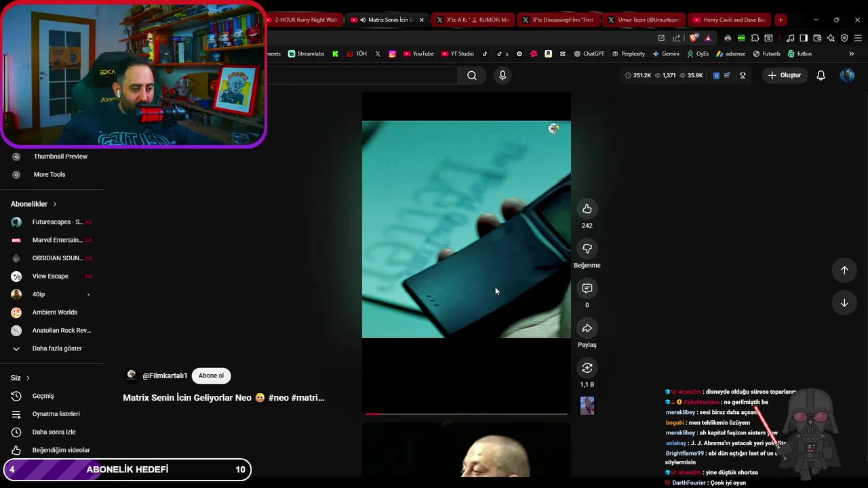This screenshot has width=868, height=488.
Task: Switch to Umur Tezer X tab
Action: coord(643,20)
